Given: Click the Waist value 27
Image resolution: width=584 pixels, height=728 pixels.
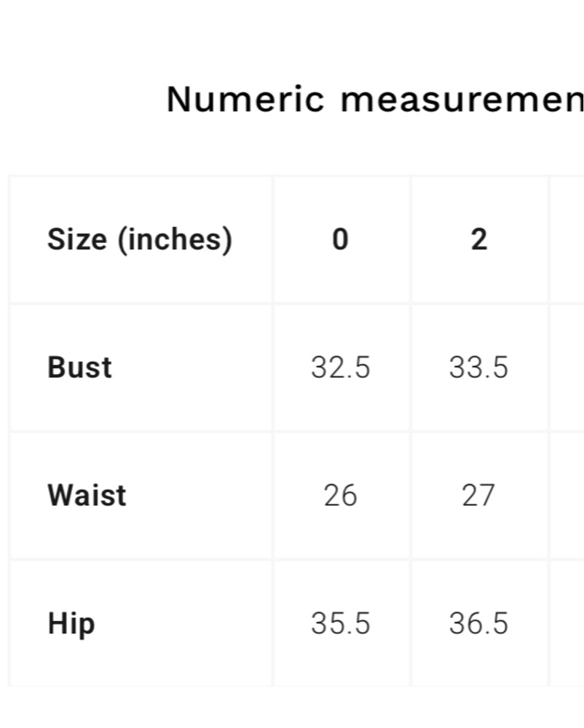Looking at the screenshot, I should pos(479,495).
